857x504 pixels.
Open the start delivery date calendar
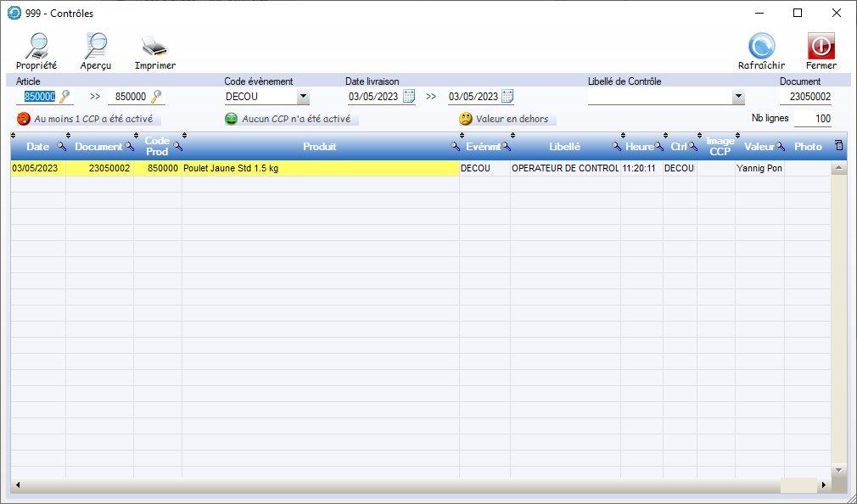[408, 97]
